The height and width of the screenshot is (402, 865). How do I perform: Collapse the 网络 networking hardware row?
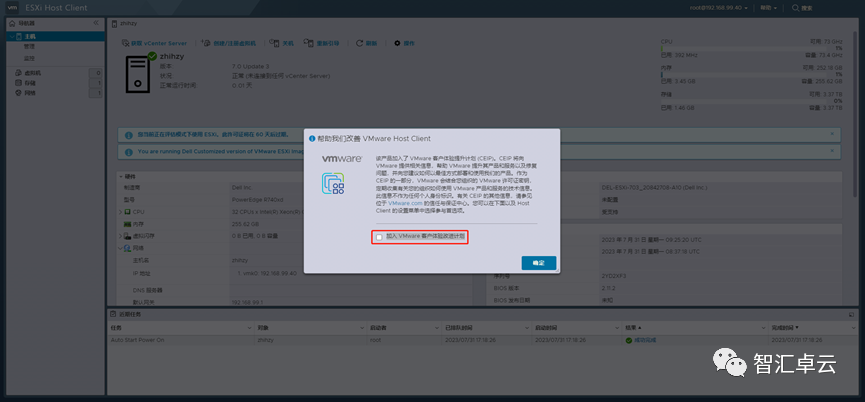120,248
